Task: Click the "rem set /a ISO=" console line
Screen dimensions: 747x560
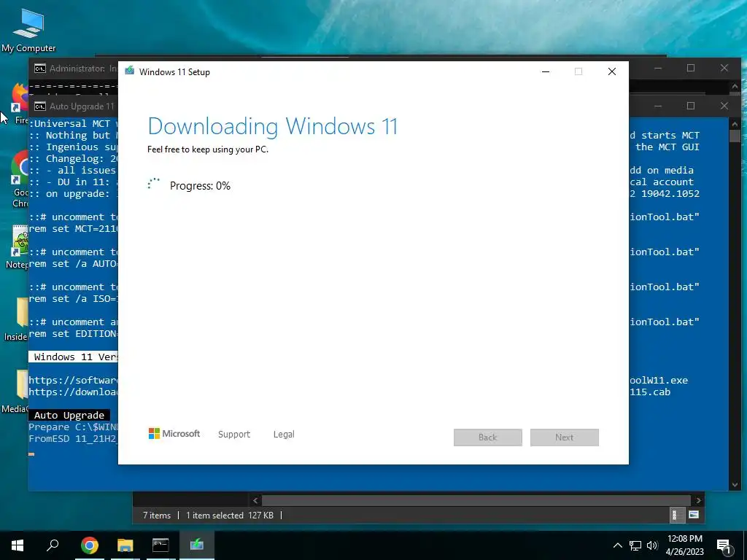Action: pos(74,298)
